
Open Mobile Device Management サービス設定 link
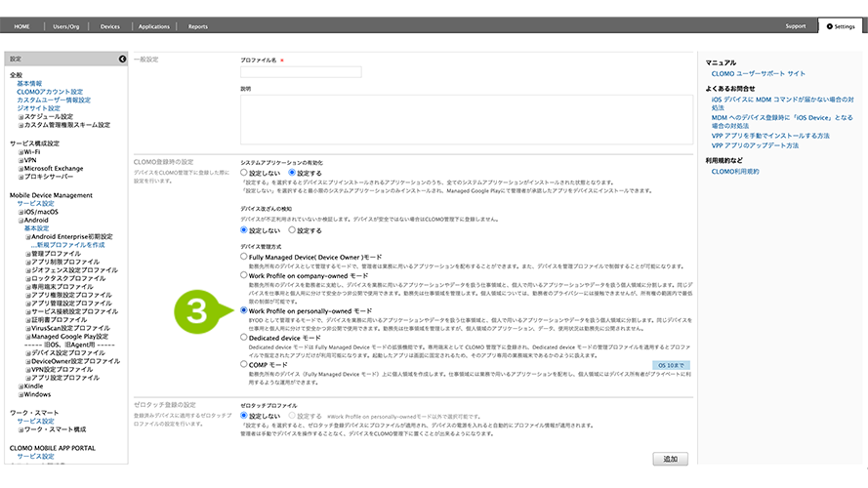click(x=35, y=204)
